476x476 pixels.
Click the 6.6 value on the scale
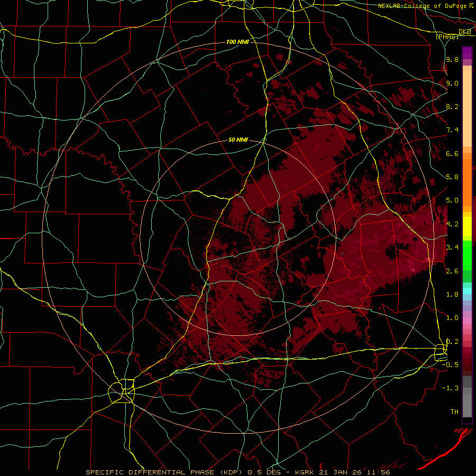(452, 153)
